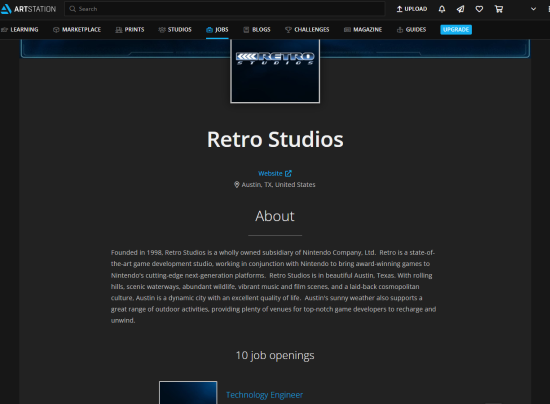This screenshot has height=404, width=550.
Task: Click the upload arrow icon
Action: pyautogui.click(x=399, y=9)
